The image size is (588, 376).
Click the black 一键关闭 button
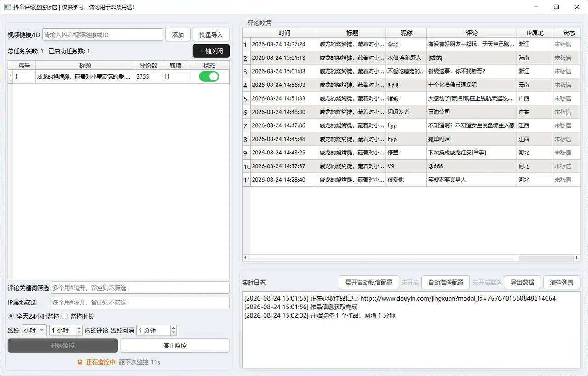click(211, 51)
